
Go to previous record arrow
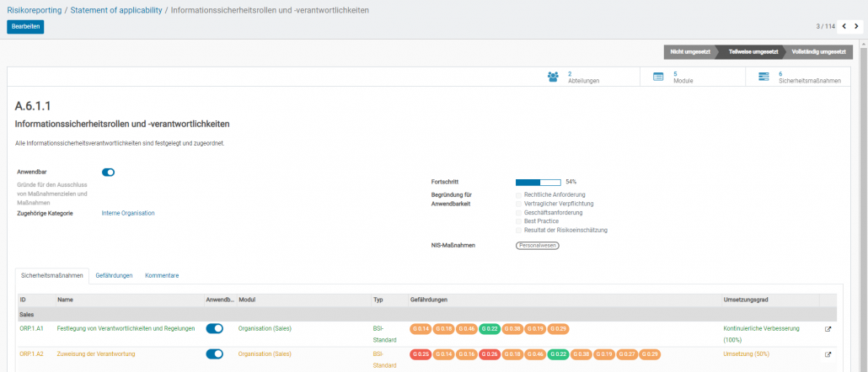(x=844, y=26)
